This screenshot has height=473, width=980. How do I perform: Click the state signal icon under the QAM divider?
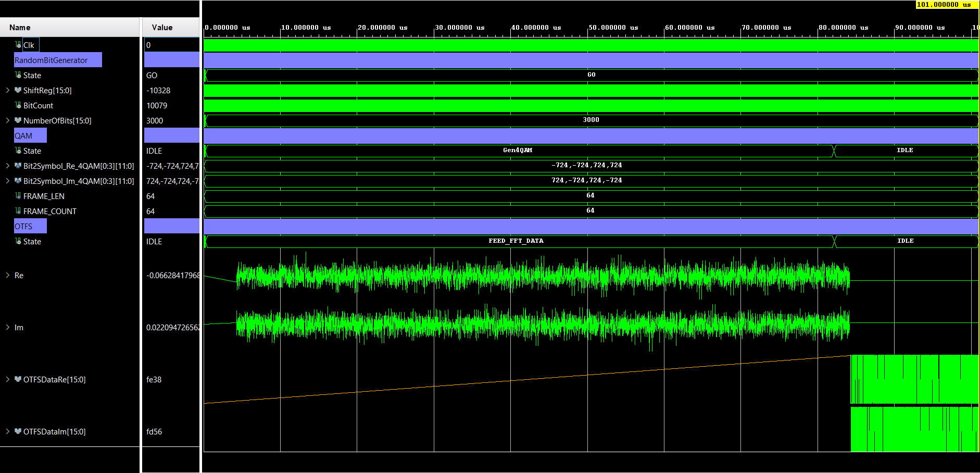coord(17,151)
